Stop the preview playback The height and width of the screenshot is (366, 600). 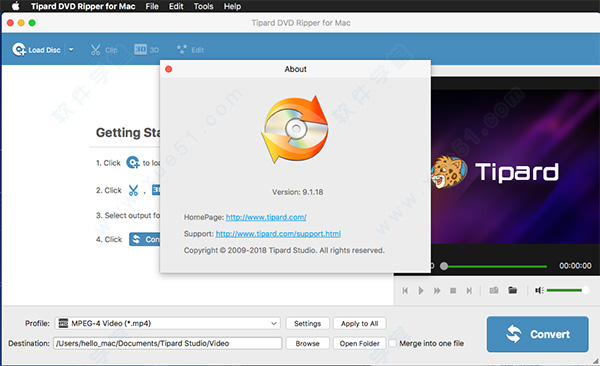[453, 291]
